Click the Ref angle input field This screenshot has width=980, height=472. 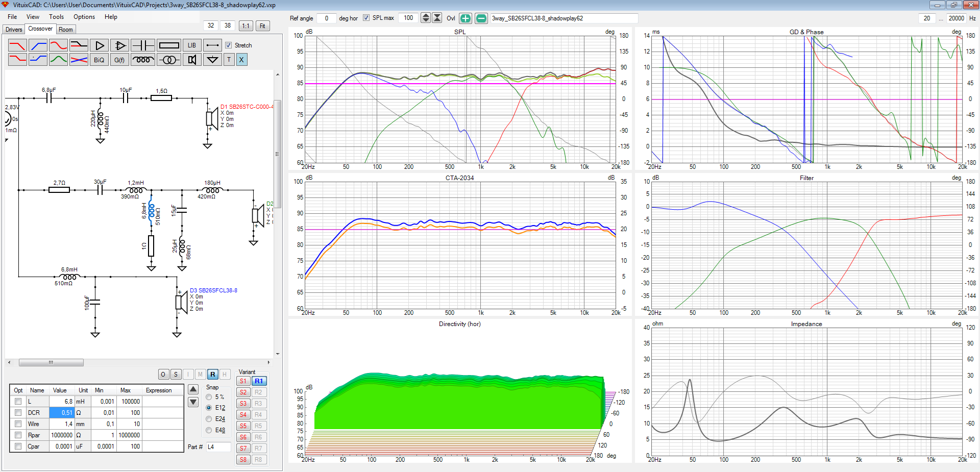[327, 18]
